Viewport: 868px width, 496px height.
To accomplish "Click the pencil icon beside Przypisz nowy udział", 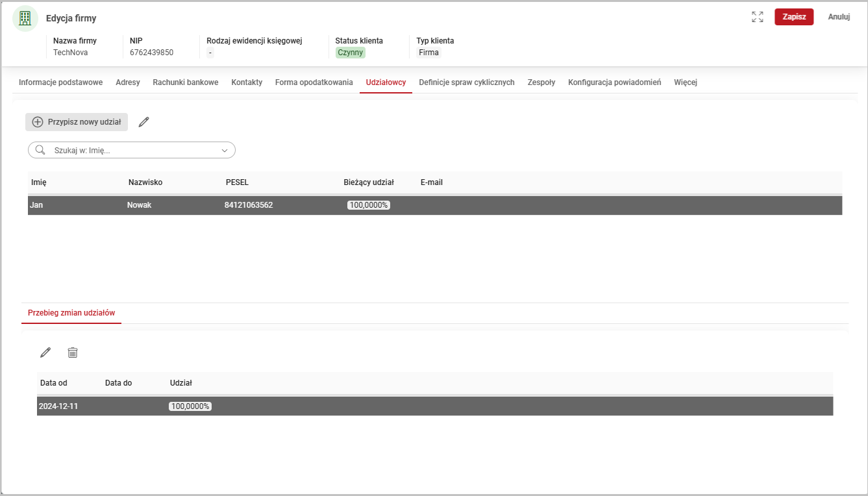I will tap(144, 122).
